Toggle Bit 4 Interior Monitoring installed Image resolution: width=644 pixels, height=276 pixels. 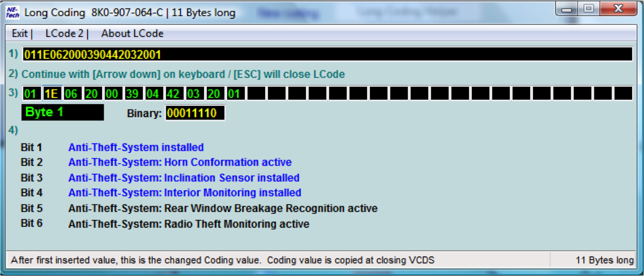[185, 193]
